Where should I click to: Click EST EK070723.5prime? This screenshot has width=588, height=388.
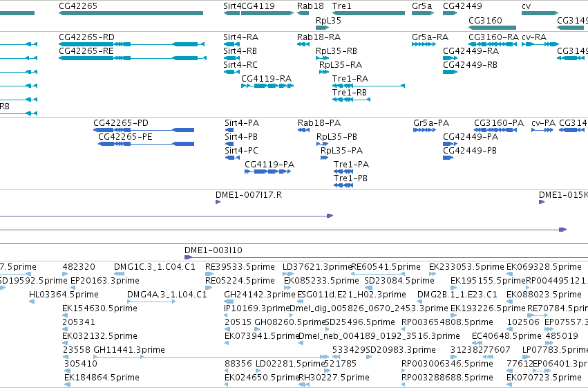(x=509, y=385)
